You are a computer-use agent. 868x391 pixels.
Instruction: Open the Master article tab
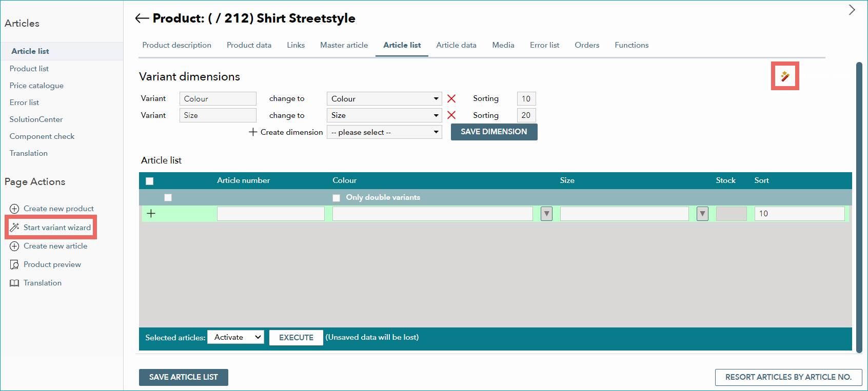344,45
